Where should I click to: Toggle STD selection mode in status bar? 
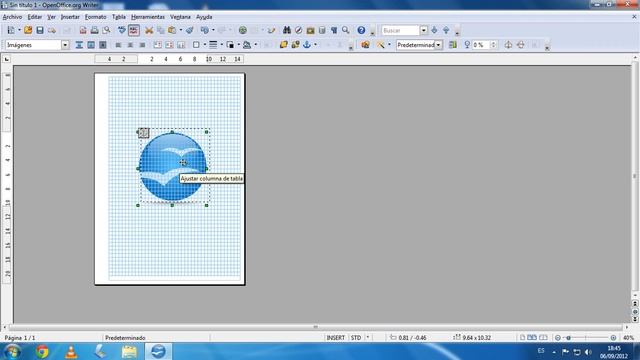tap(356, 338)
